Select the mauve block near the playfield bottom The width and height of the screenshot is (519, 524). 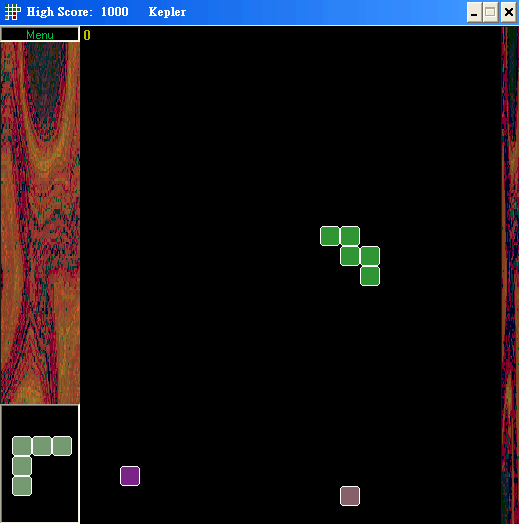350,496
